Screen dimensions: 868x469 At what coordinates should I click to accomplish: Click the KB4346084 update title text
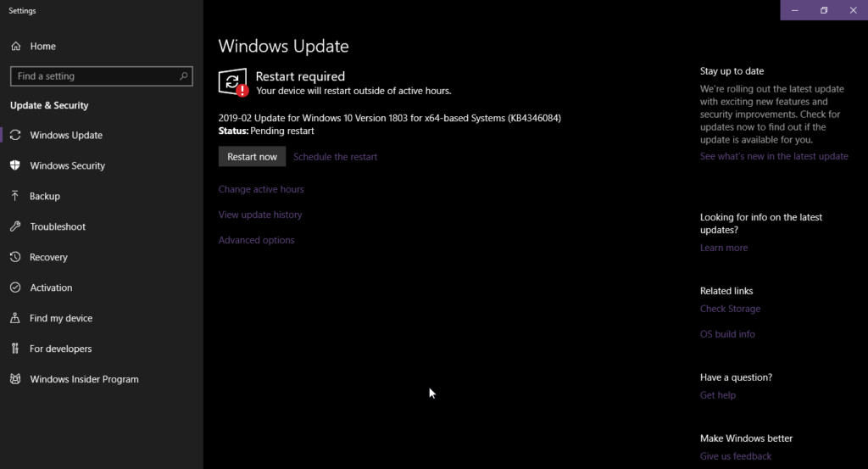point(389,118)
